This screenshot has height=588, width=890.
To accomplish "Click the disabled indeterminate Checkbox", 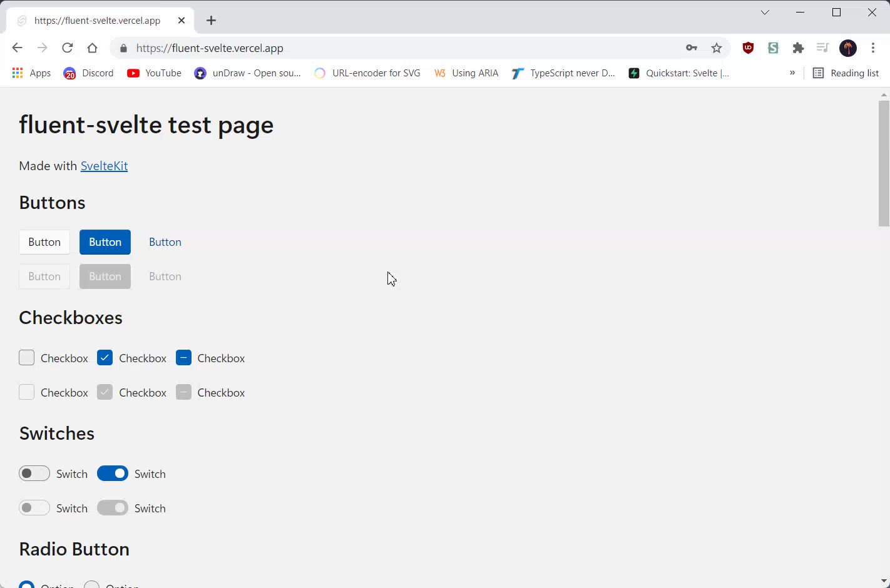I will (183, 392).
